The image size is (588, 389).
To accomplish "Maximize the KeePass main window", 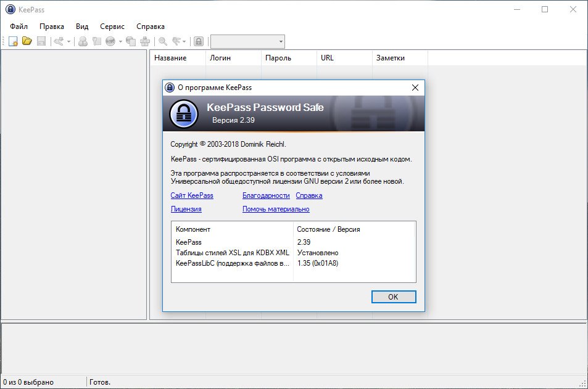I will (x=545, y=9).
